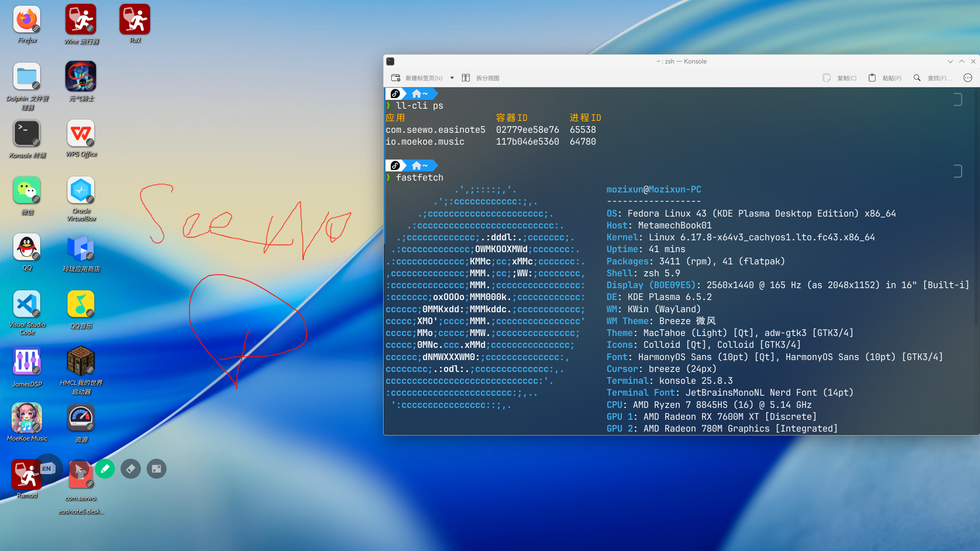The width and height of the screenshot is (980, 551).
Task: Open 查找(F) search in Konsole
Action: tap(933, 78)
